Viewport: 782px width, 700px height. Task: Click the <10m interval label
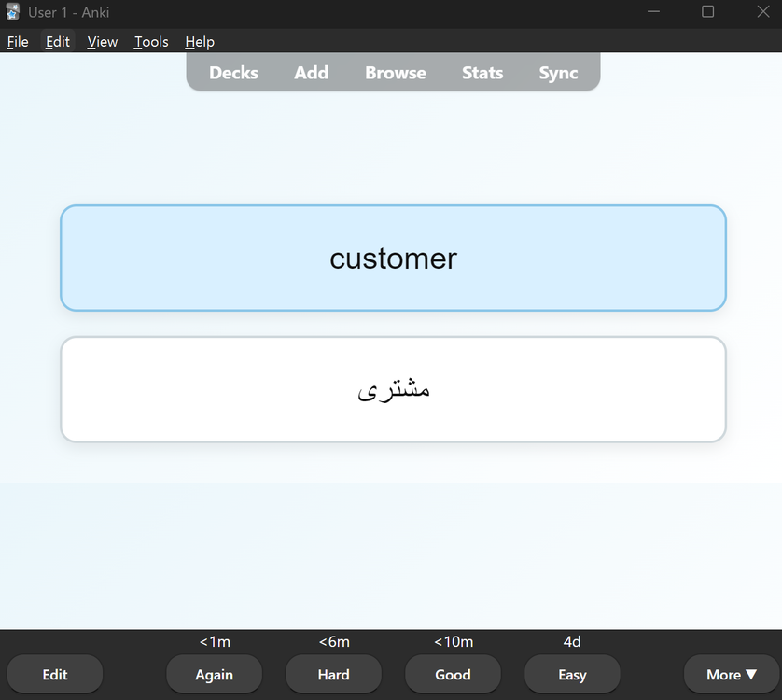tap(454, 641)
